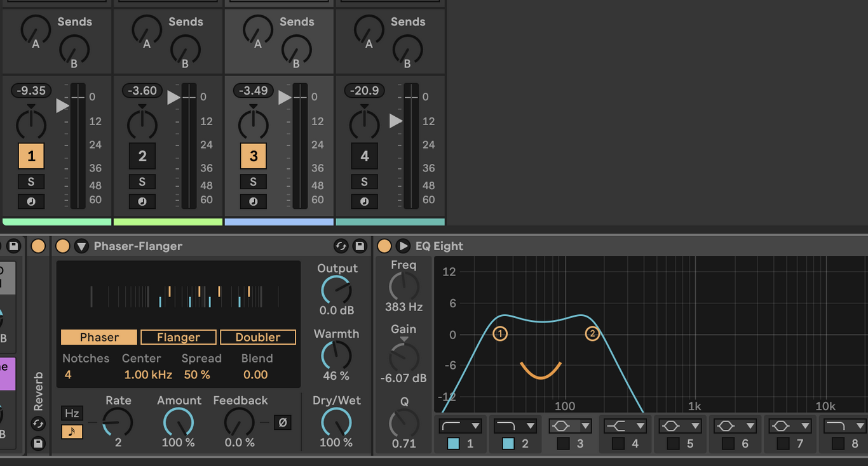This screenshot has height=466, width=868.
Task: Click the Warmth knob
Action: [x=336, y=356]
